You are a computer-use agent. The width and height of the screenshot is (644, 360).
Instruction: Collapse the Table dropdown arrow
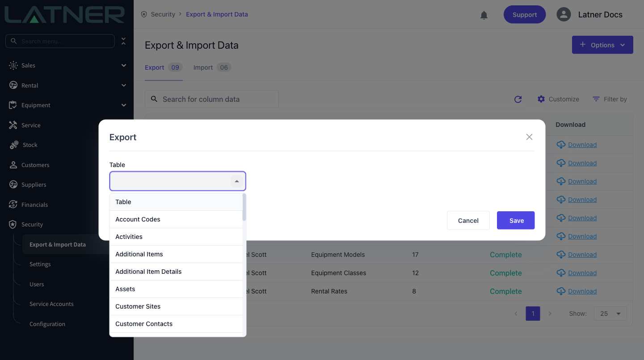pyautogui.click(x=237, y=181)
